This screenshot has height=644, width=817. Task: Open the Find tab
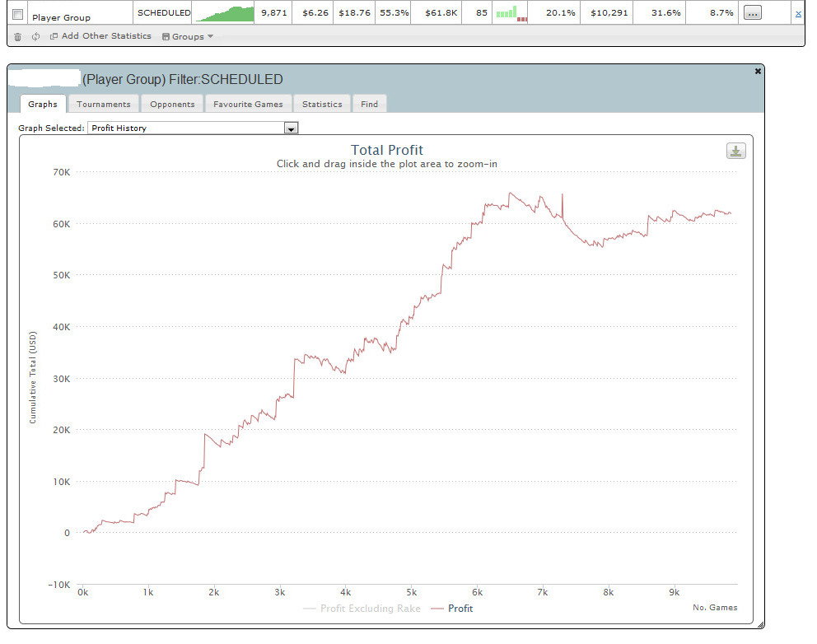370,104
